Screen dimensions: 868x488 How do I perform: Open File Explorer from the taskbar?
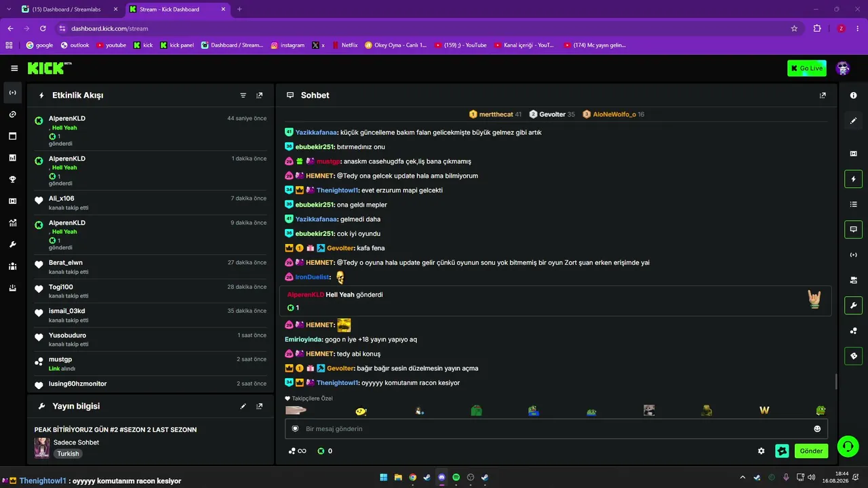click(x=399, y=477)
